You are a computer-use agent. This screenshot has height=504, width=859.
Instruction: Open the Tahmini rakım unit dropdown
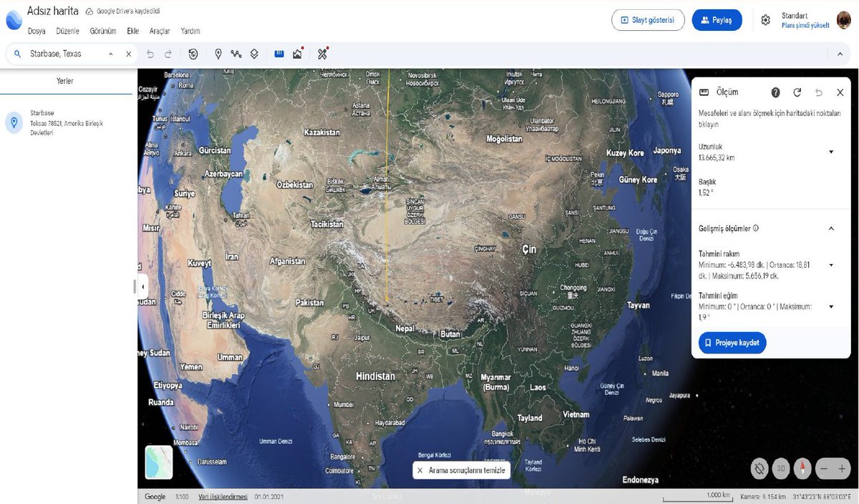click(x=831, y=265)
